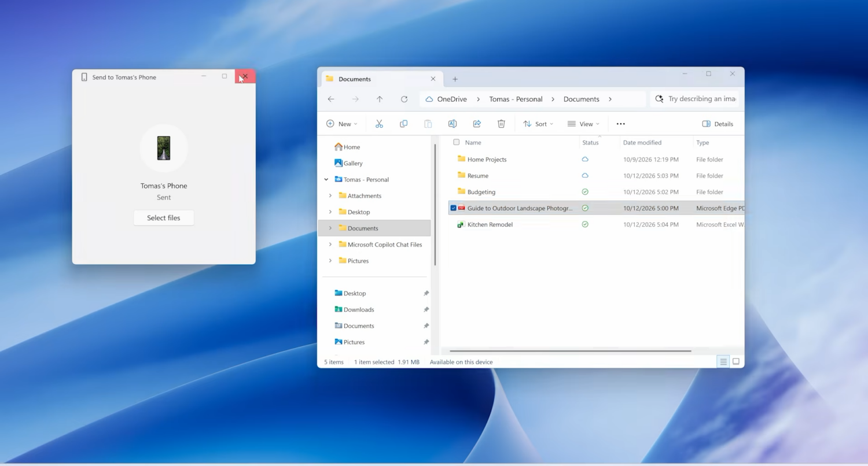The width and height of the screenshot is (868, 466).
Task: Click the pinned Desktop quick access item
Action: (350, 293)
